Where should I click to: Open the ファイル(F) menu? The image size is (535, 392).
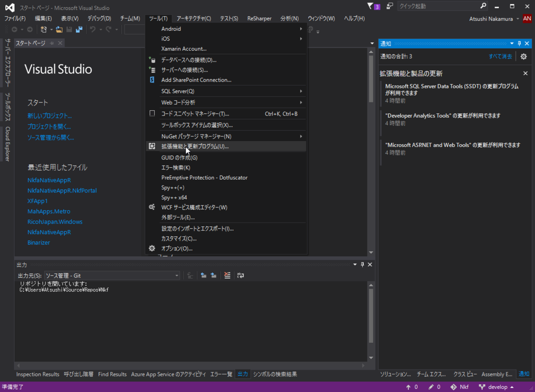15,18
